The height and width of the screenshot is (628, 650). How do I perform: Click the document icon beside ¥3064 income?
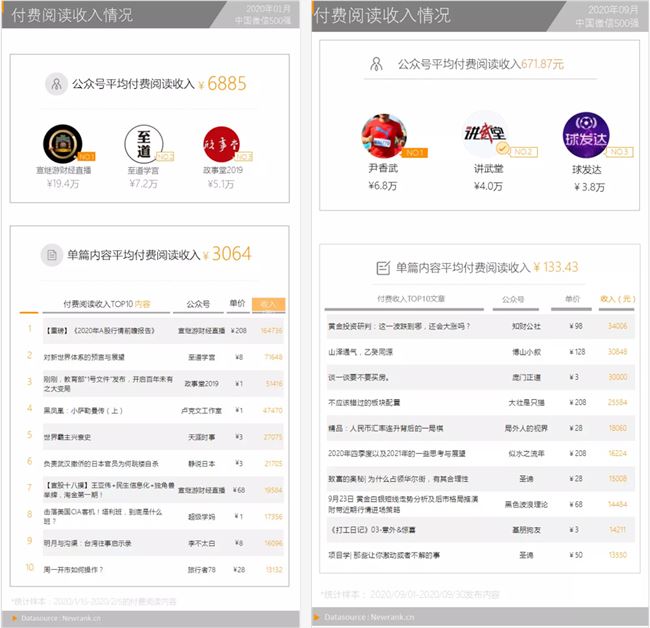click(x=52, y=255)
